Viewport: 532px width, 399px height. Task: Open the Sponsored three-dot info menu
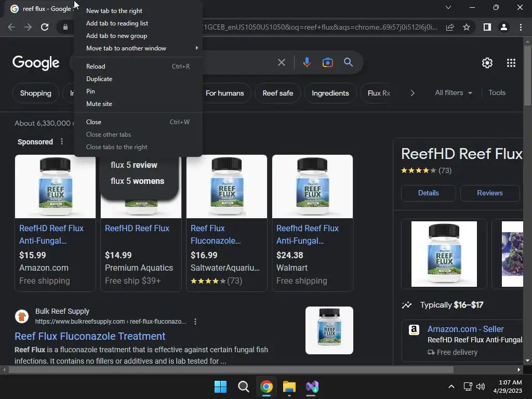[x=62, y=141]
